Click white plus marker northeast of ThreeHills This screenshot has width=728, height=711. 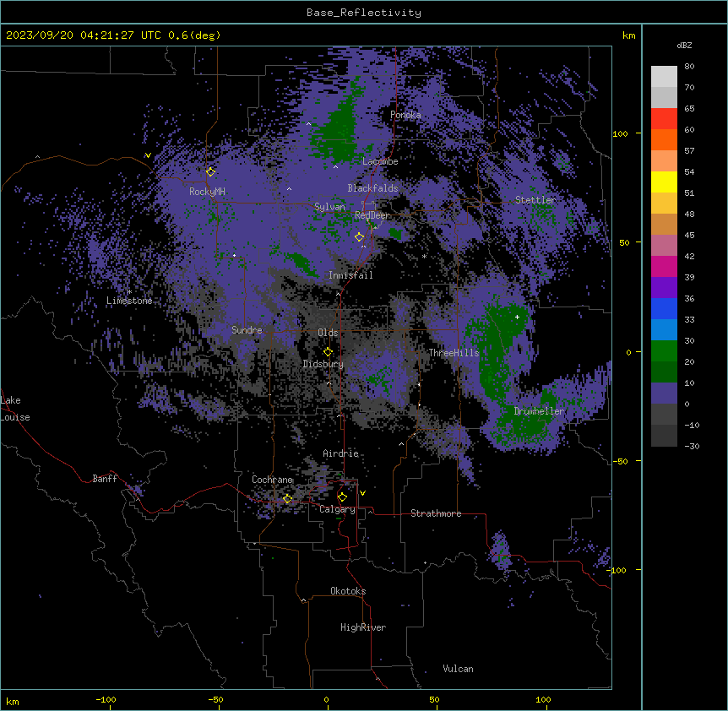tap(517, 317)
